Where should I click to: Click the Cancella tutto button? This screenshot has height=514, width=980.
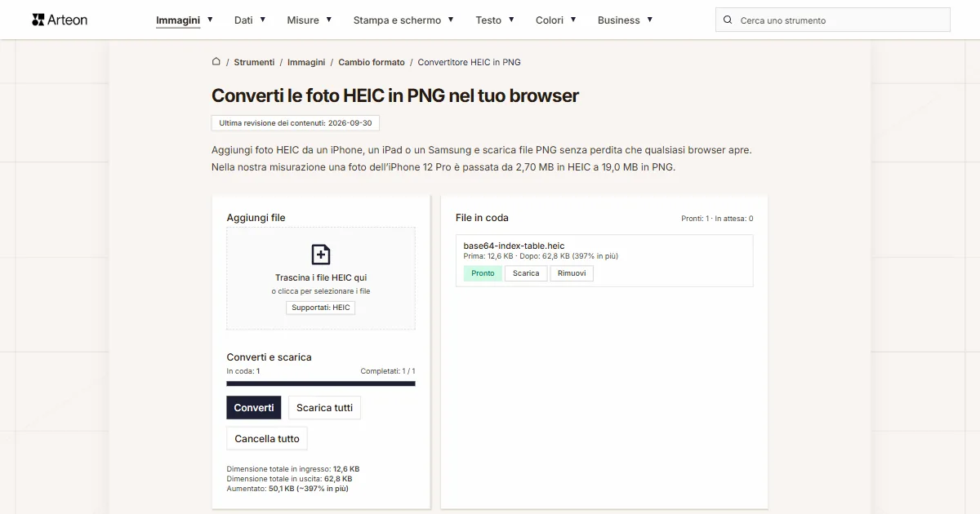267,438
